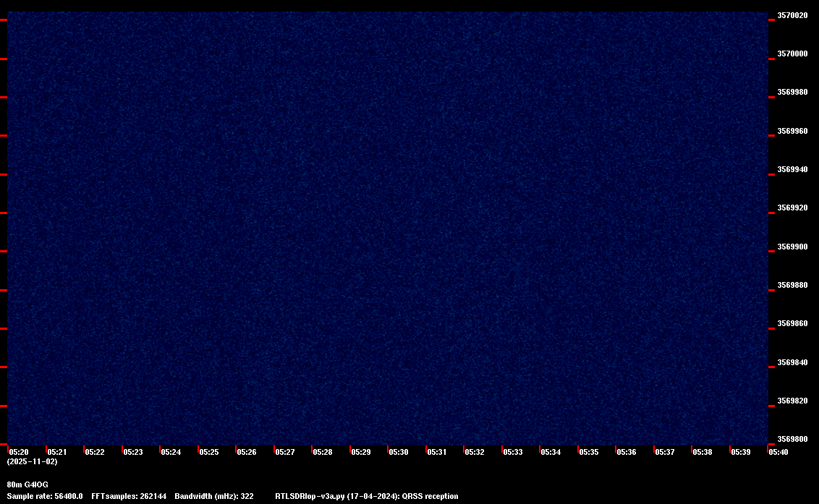Click the 05:28 time axis label
The width and height of the screenshot is (819, 504).
coord(322,452)
